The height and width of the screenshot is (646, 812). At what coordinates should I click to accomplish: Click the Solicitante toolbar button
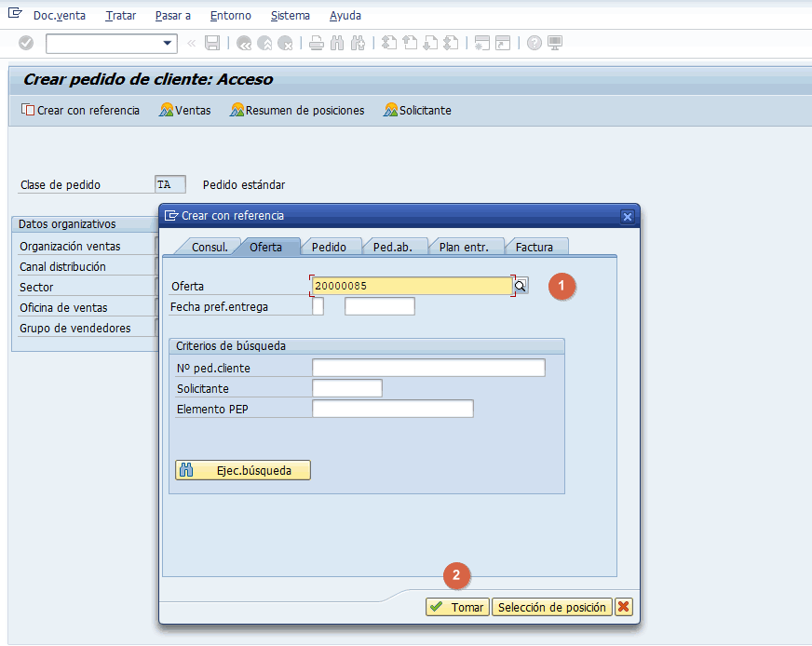[x=417, y=110]
